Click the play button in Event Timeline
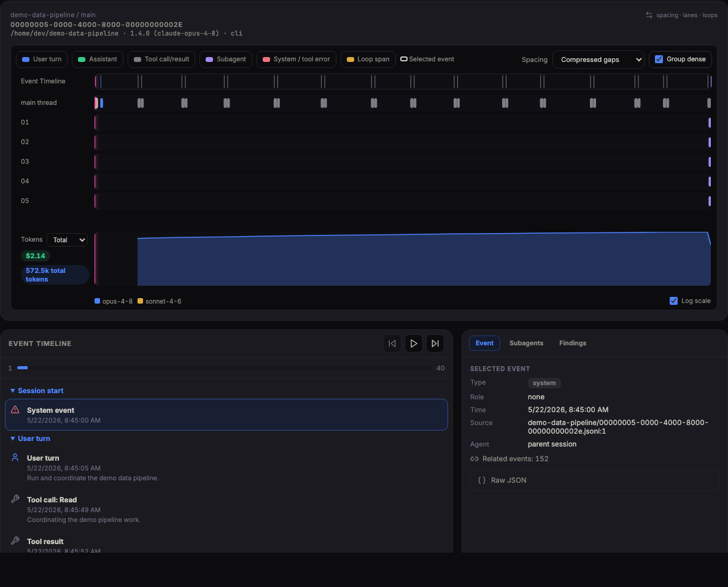The height and width of the screenshot is (587, 728). (x=414, y=343)
